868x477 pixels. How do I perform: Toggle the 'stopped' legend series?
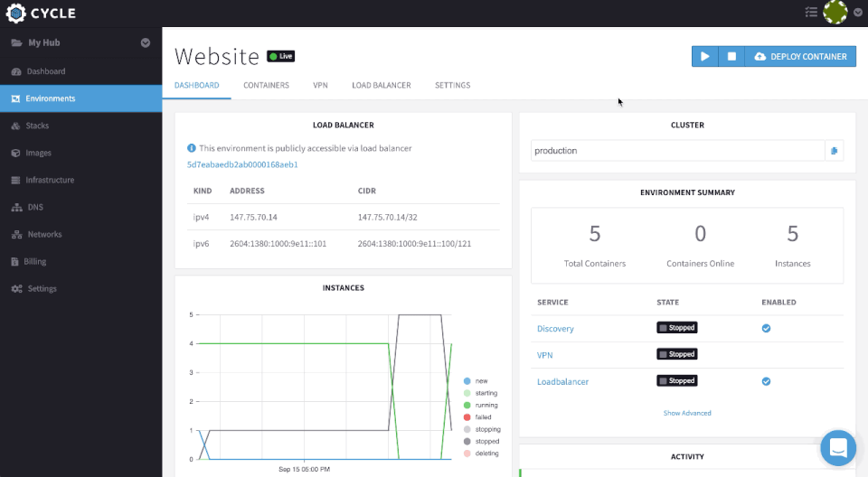482,442
